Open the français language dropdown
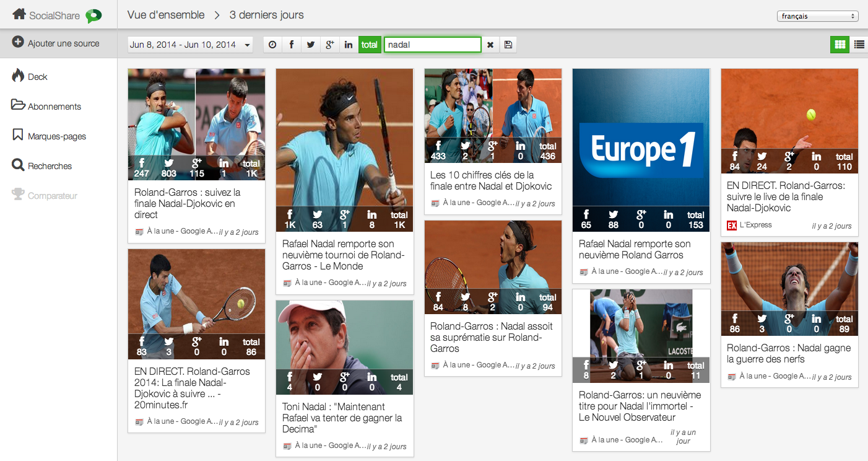Image resolution: width=868 pixels, height=461 pixels. pos(817,17)
